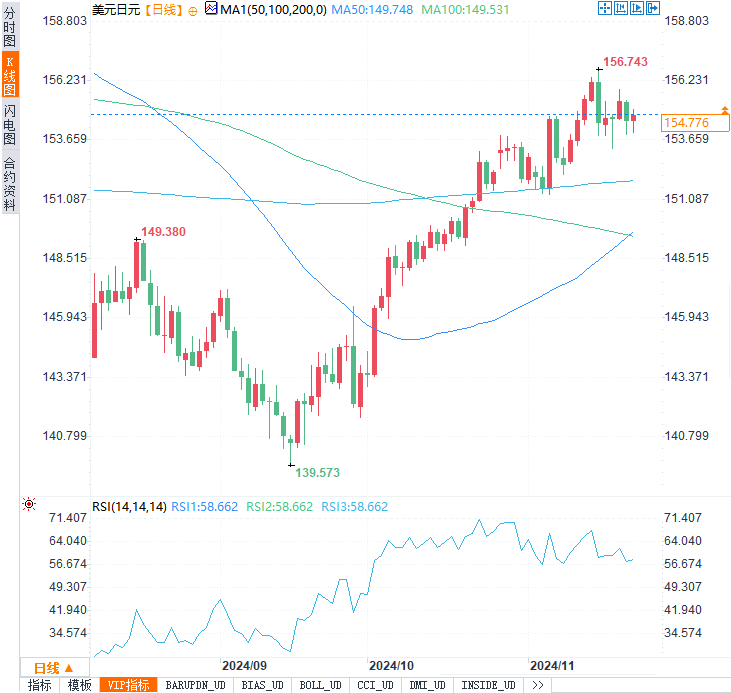Click the MA1 indicator chart icon
This screenshot has height=693, width=731.
click(x=210, y=8)
